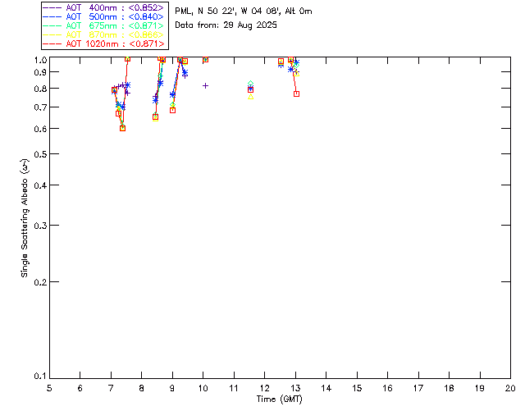Click the x-axis tick label 11
This screenshot has width=525, height=420.
pyautogui.click(x=234, y=388)
